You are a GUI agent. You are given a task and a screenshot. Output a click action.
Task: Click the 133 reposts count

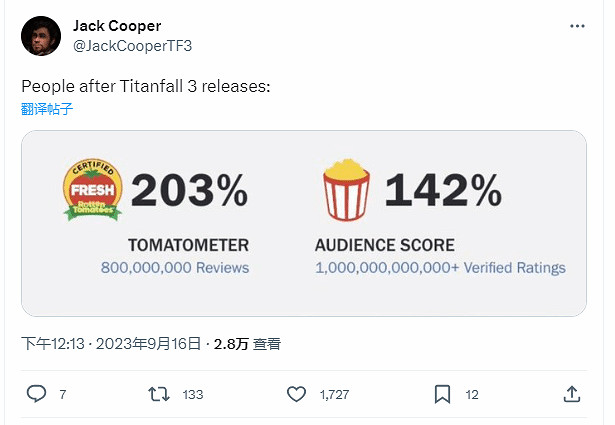(x=192, y=395)
